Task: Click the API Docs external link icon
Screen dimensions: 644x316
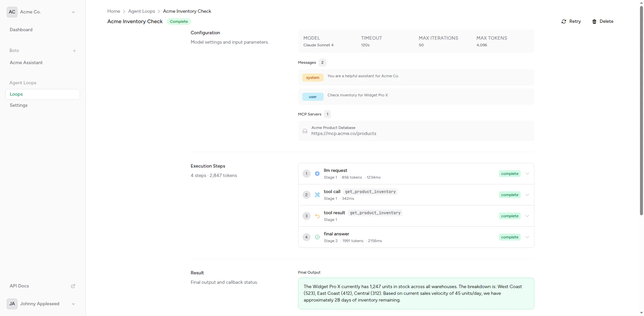Action: (x=73, y=286)
